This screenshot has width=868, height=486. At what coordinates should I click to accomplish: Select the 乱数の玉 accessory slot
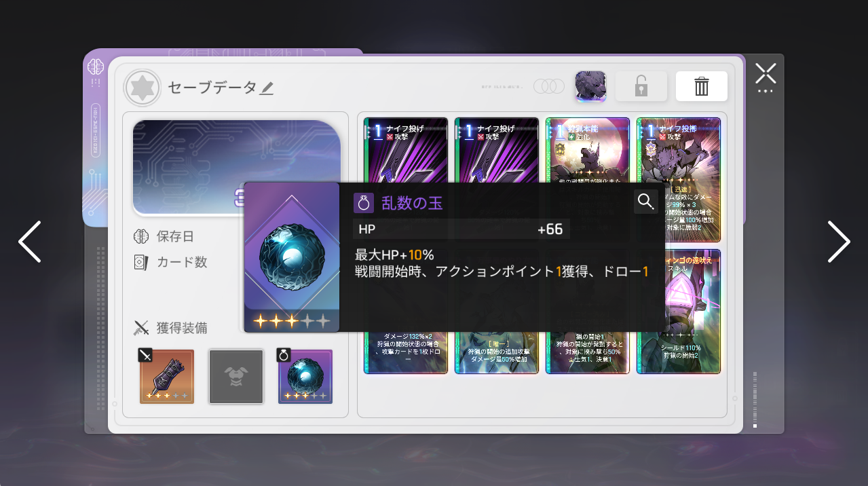click(305, 377)
